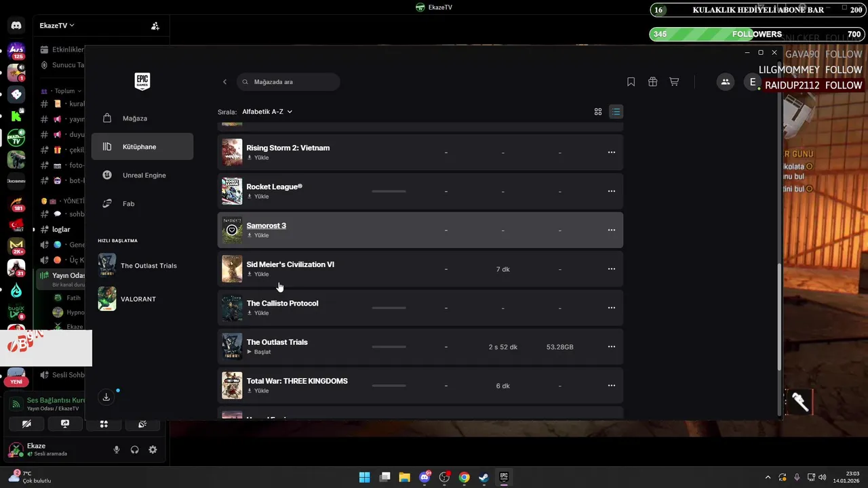The height and width of the screenshot is (488, 868).
Task: Switch library to grid view
Action: tap(598, 112)
